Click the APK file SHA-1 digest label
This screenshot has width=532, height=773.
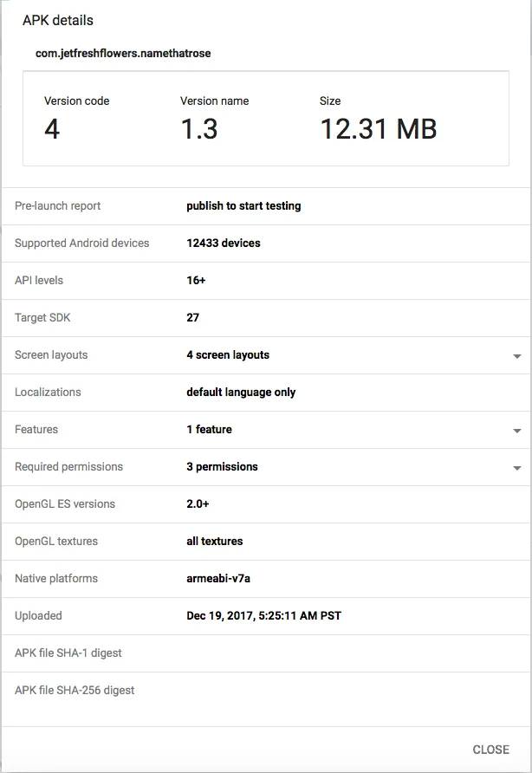point(68,653)
